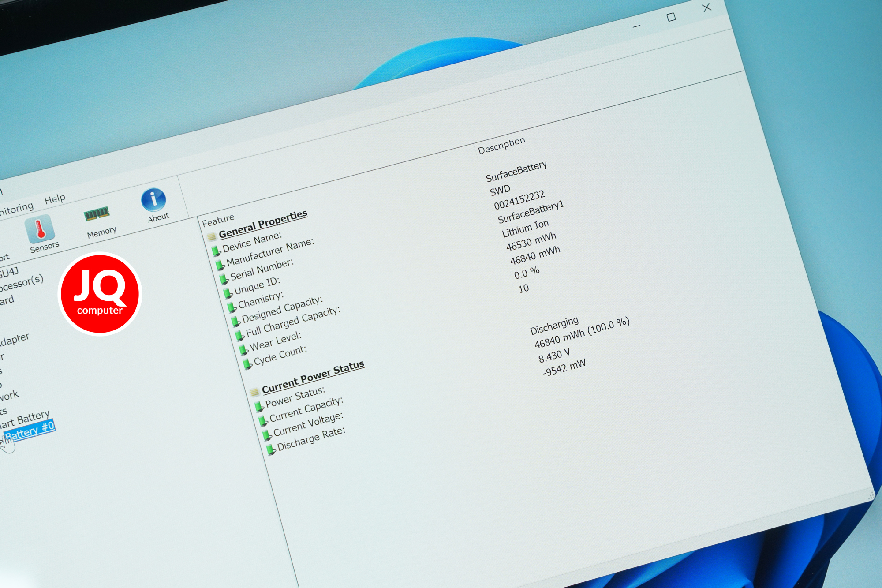Select the Unique ID row label
The width and height of the screenshot is (882, 588).
(x=257, y=285)
